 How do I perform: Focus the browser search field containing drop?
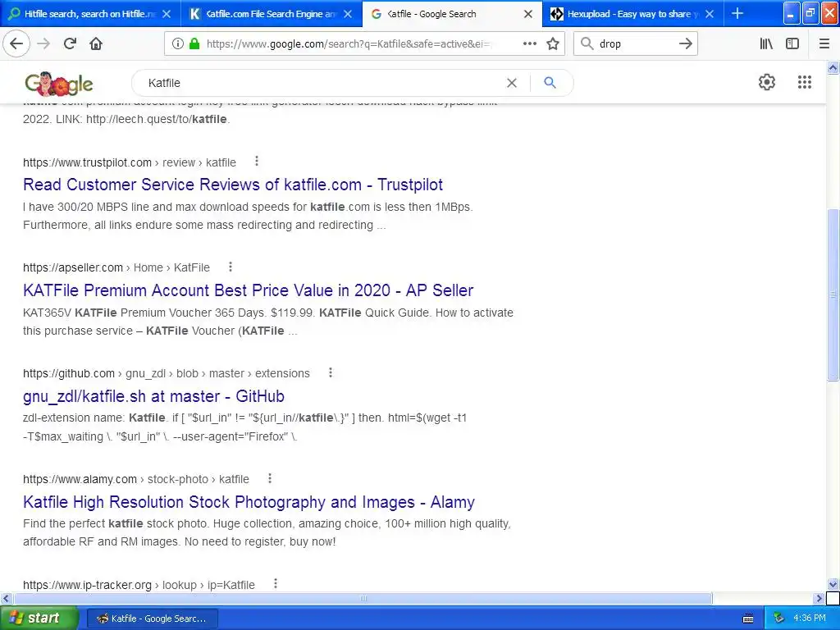coord(635,44)
